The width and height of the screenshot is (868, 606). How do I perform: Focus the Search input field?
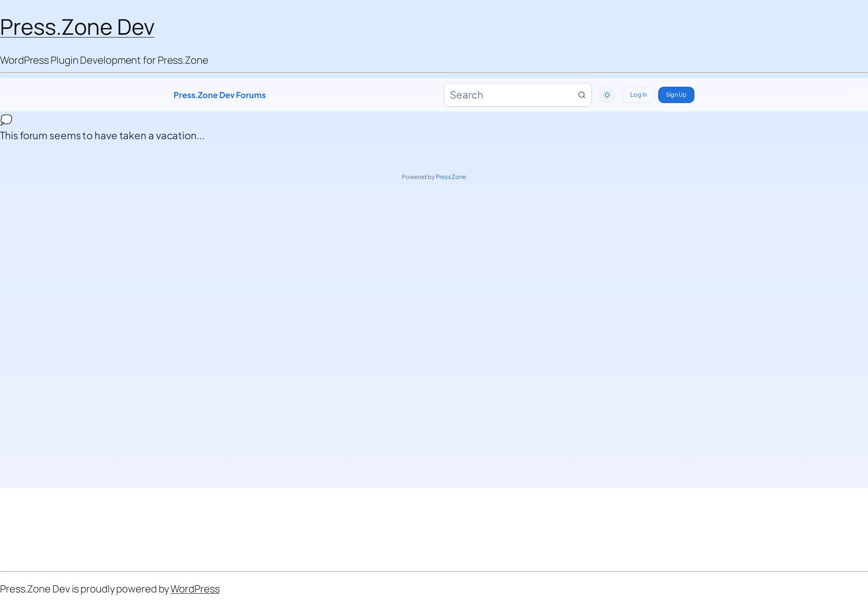(x=518, y=95)
